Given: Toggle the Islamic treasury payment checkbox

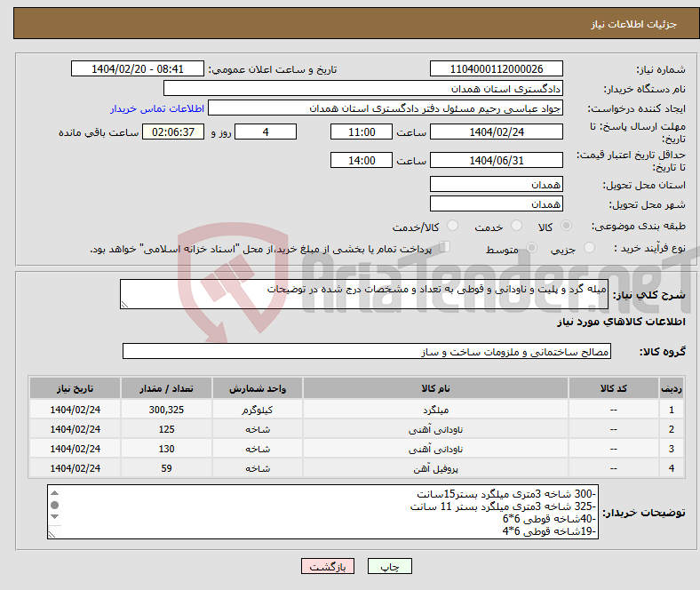Looking at the screenshot, I should pyautogui.click(x=445, y=247).
